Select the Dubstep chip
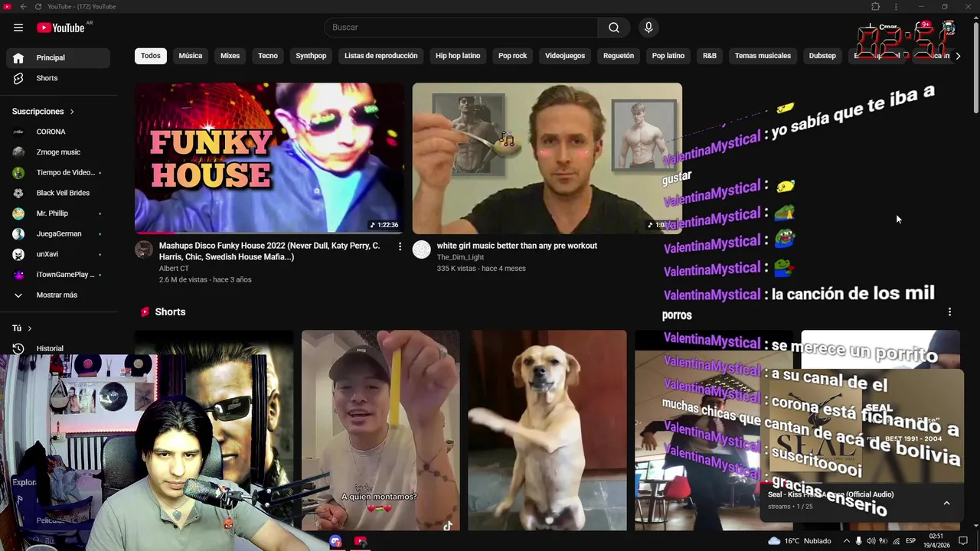 (x=822, y=56)
